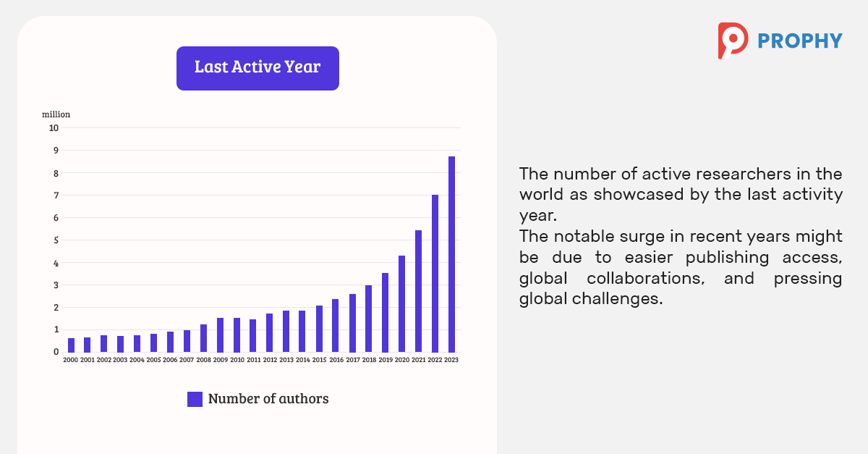Click the 2006 bar in the chart

tap(170, 342)
